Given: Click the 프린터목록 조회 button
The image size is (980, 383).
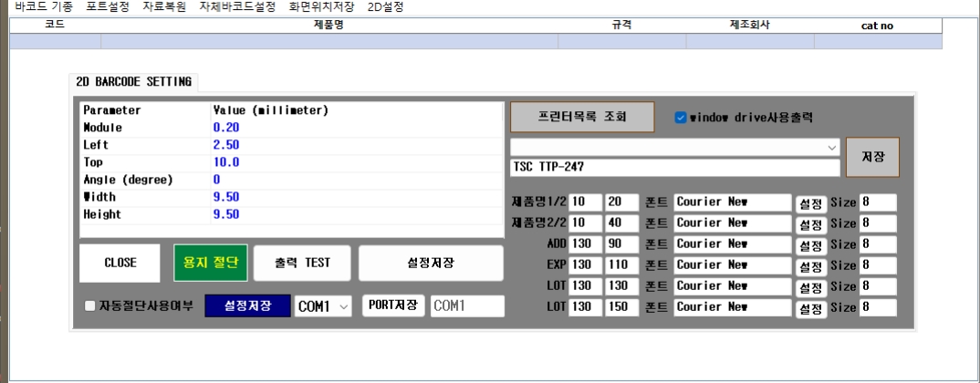Looking at the screenshot, I should [x=581, y=117].
